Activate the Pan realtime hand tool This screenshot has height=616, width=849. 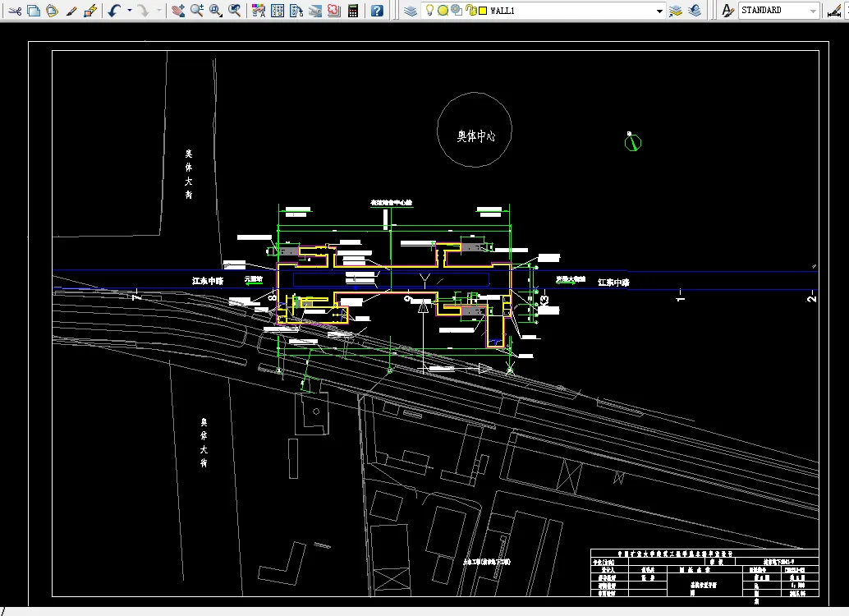(x=178, y=11)
